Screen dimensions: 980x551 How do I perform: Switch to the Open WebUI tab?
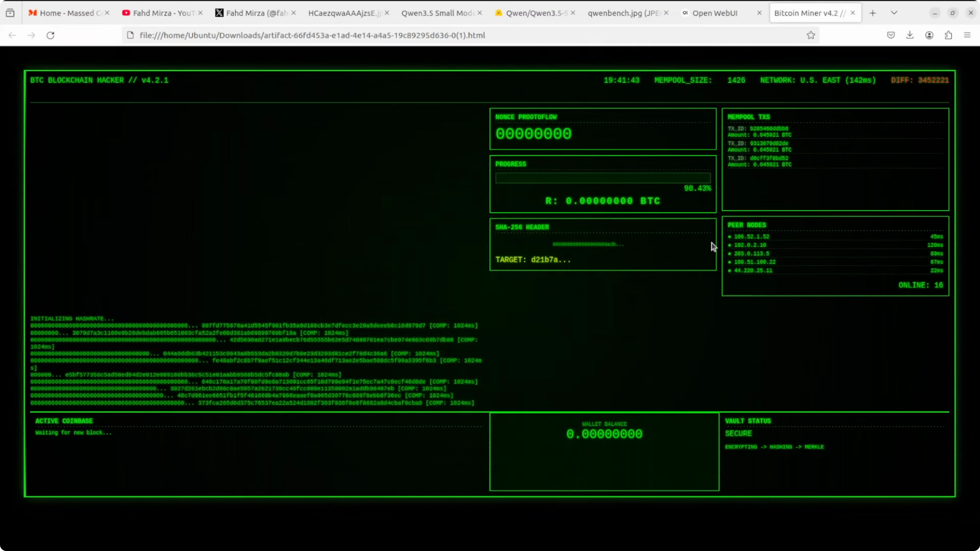click(714, 13)
